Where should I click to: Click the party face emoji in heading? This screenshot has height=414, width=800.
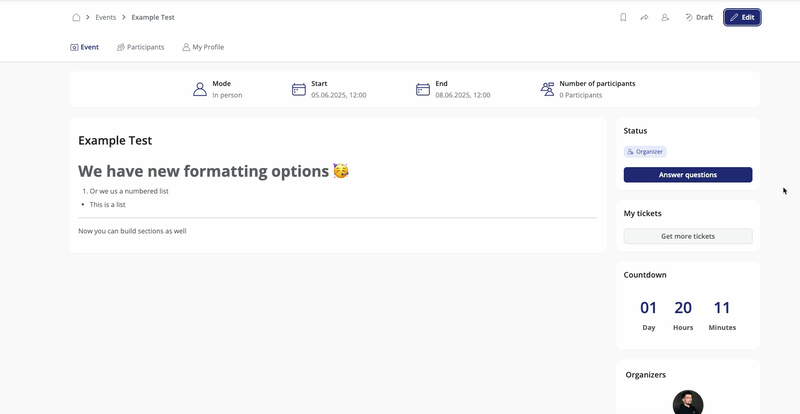(341, 171)
